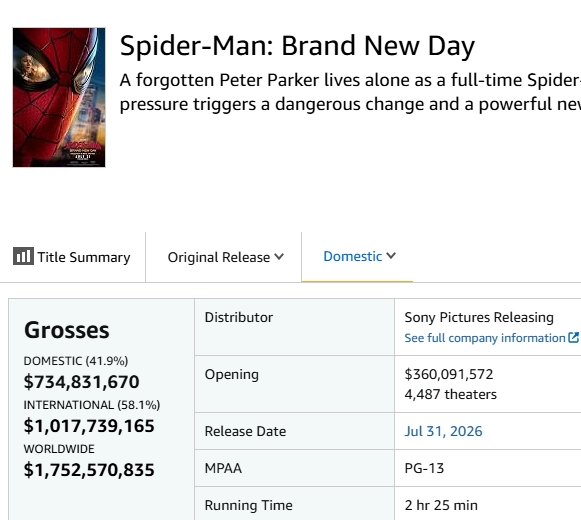581x520 pixels.
Task: Click the 2 hr 25 min running time
Action: coord(441,505)
